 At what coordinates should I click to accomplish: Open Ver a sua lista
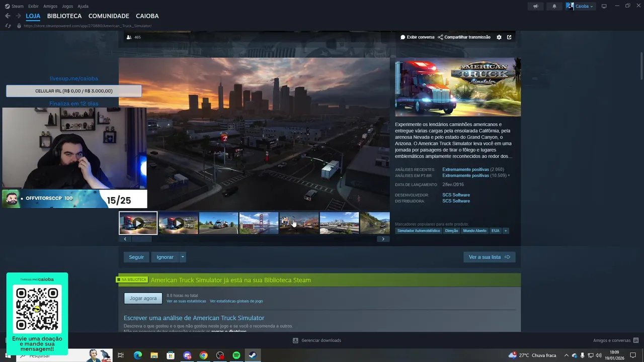489,257
